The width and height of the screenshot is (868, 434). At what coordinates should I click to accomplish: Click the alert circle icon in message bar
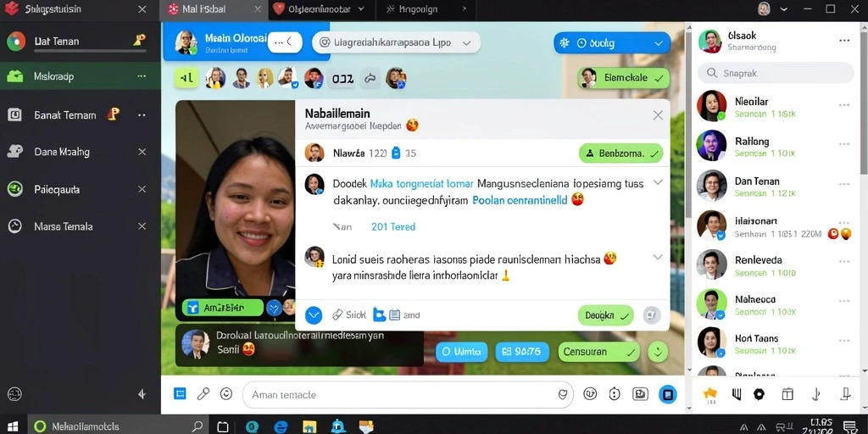(x=615, y=394)
